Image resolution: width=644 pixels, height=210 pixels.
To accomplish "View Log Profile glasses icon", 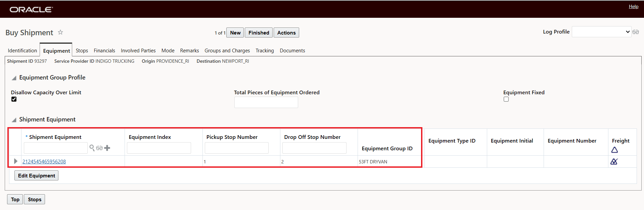I will (x=636, y=32).
